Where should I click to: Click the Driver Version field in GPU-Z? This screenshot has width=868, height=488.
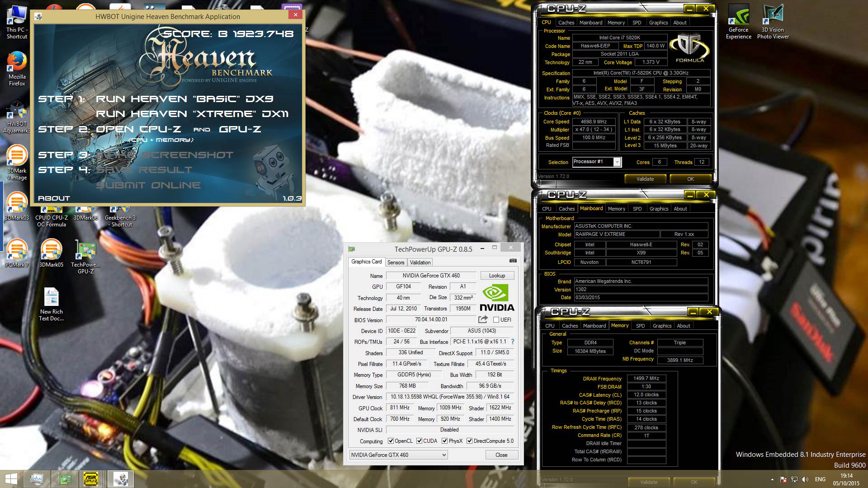(450, 397)
